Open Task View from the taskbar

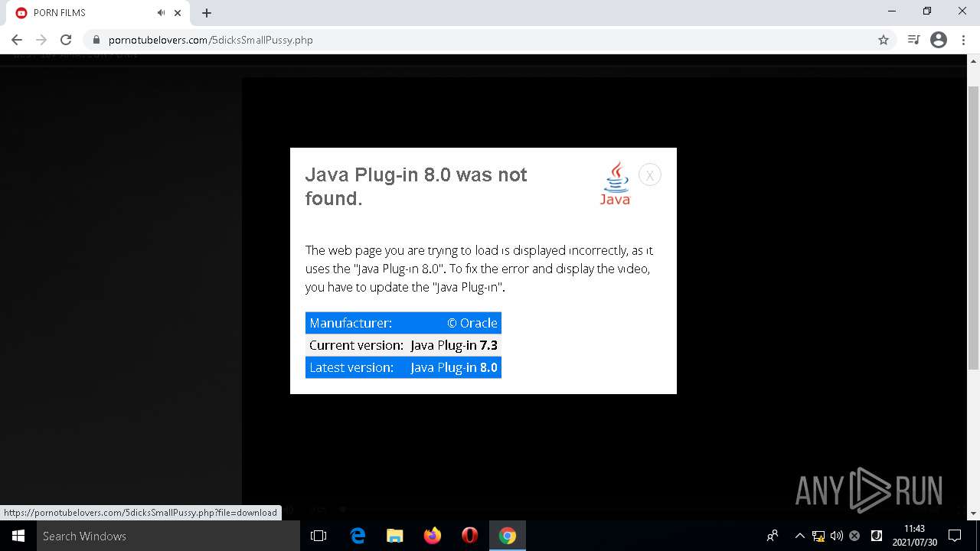coord(318,536)
